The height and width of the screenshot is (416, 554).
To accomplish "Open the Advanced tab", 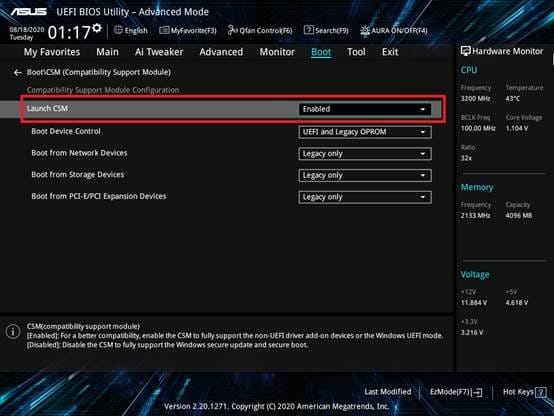I will pos(221,52).
